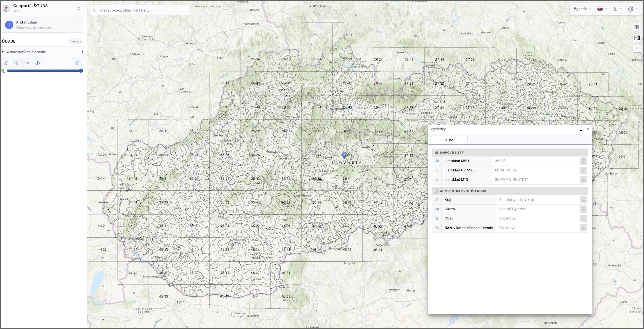Image resolution: width=644 pixels, height=329 pixels.
Task: Open the language flag dropdown
Action: click(x=602, y=9)
